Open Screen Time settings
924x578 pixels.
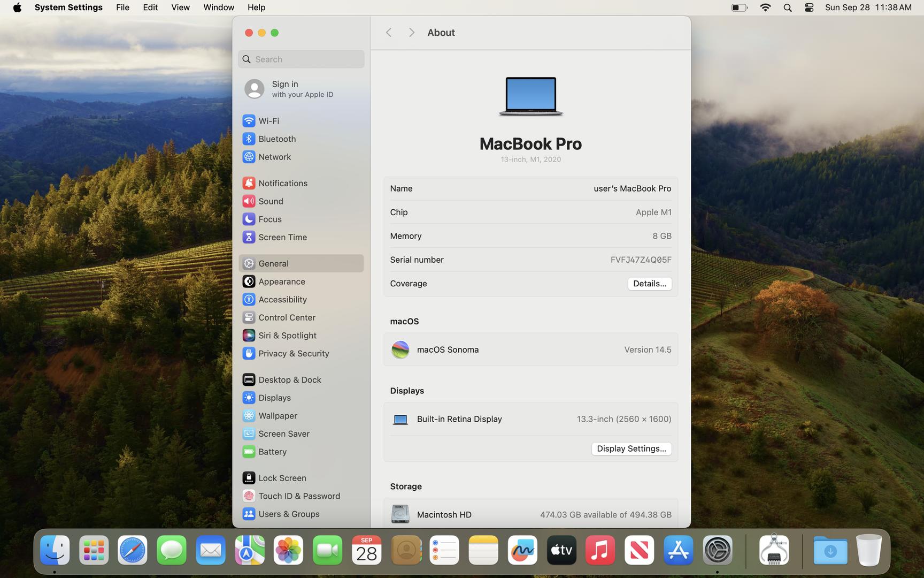coord(301,237)
